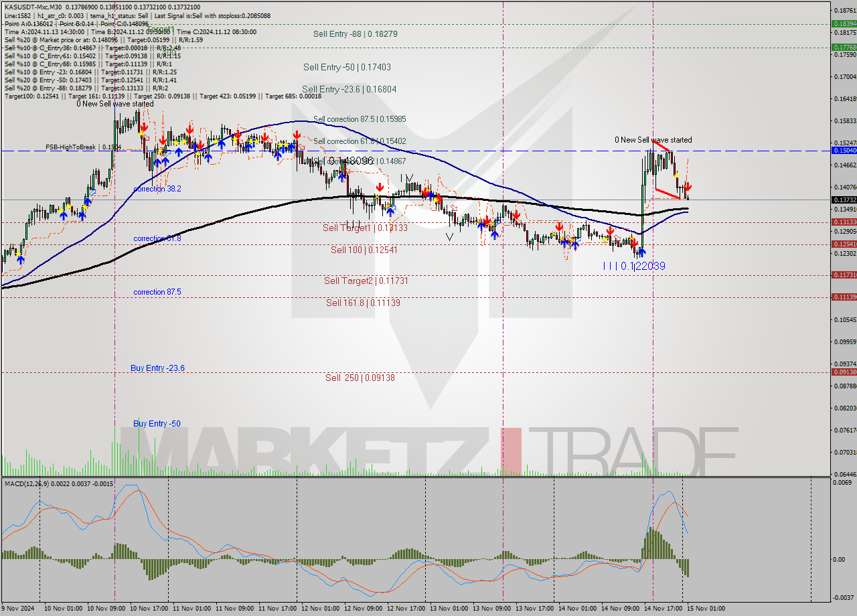The image size is (857, 616).
Task: Click the '14 Nov 17:00' time axis label
Action: coord(663,609)
